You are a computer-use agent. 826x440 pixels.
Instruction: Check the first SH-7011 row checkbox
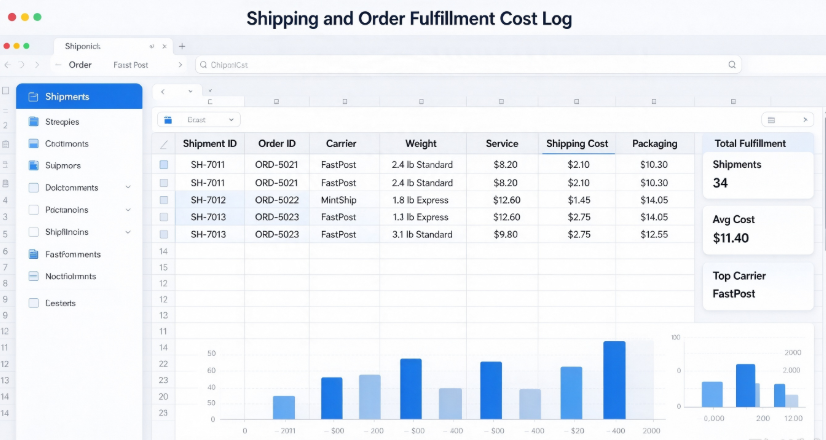[164, 165]
